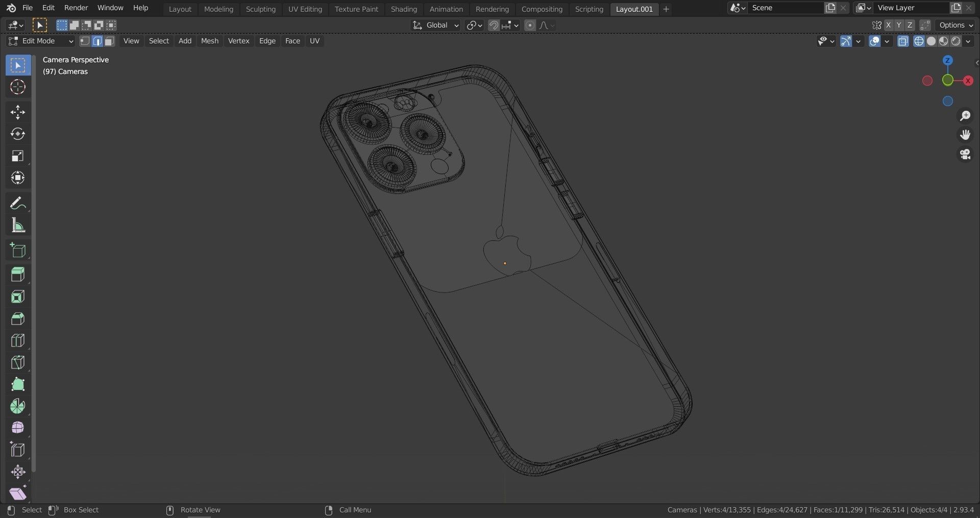Viewport: 980px width, 518px height.
Task: Select the Poly Build tool
Action: pos(18,384)
